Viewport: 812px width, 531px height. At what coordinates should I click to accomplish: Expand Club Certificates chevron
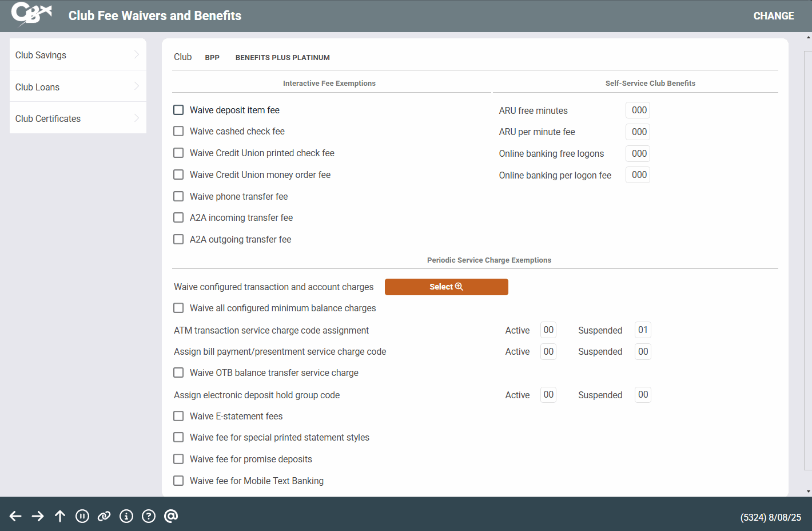coord(137,118)
